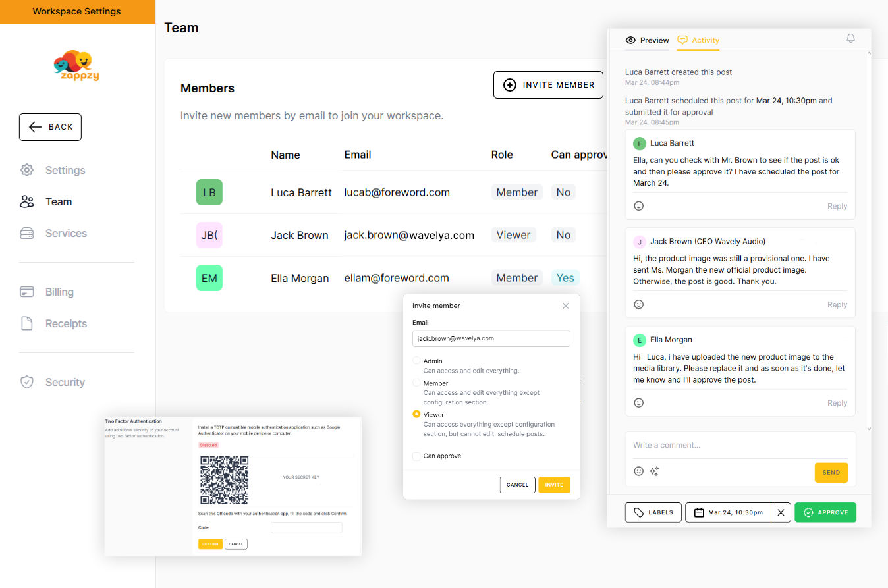Click the Receipts document icon
Image resolution: width=888 pixels, height=588 pixels.
27,323
